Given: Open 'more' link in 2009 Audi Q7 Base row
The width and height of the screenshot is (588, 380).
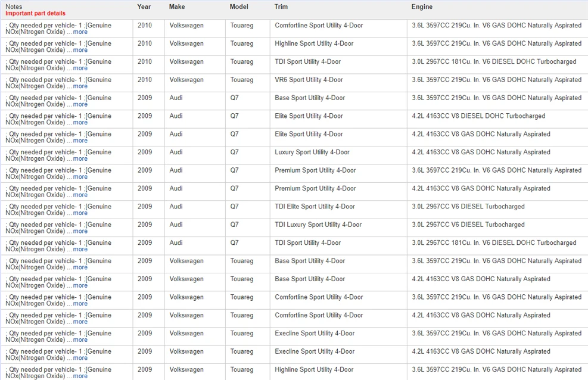Looking at the screenshot, I should (80, 104).
